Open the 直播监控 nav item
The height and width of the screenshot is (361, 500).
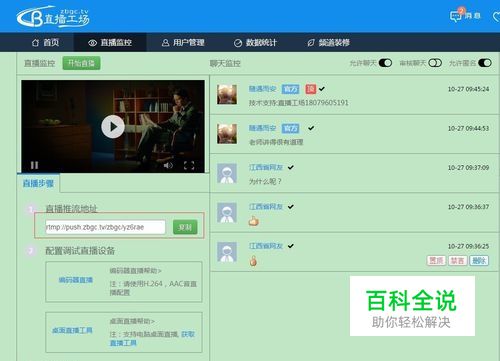110,42
